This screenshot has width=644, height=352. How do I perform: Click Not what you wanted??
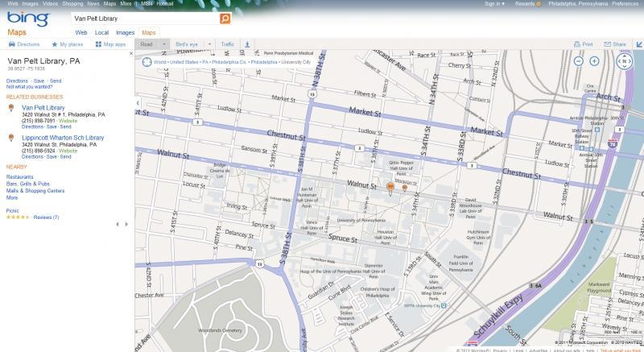pos(29,87)
